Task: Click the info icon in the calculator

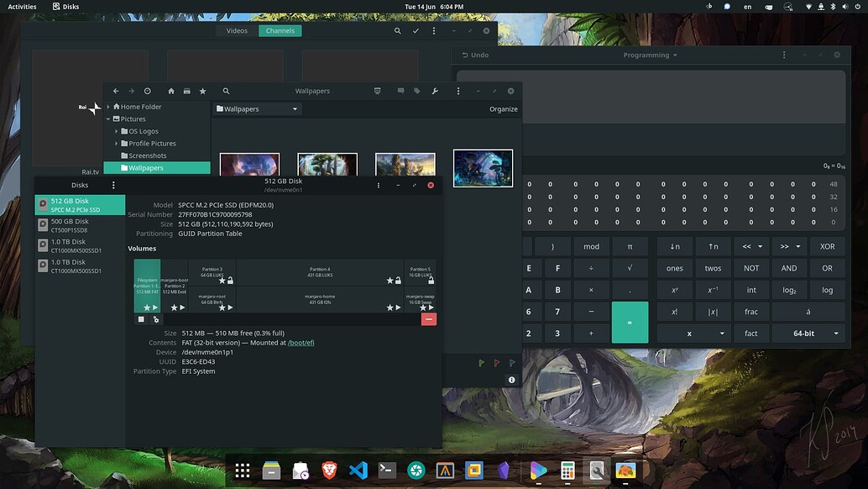Action: click(511, 379)
